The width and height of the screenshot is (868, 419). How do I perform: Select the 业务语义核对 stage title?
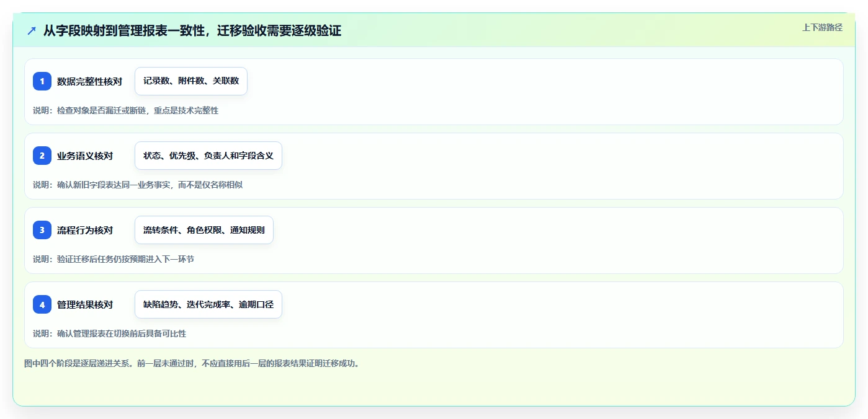[85, 156]
